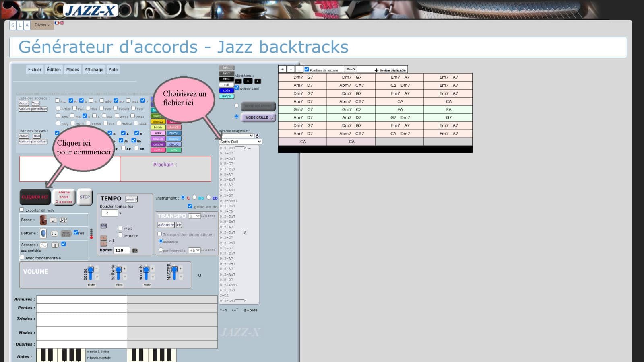The width and height of the screenshot is (644, 362).
Task: Click the MASTER volume slider
Action: click(174, 272)
